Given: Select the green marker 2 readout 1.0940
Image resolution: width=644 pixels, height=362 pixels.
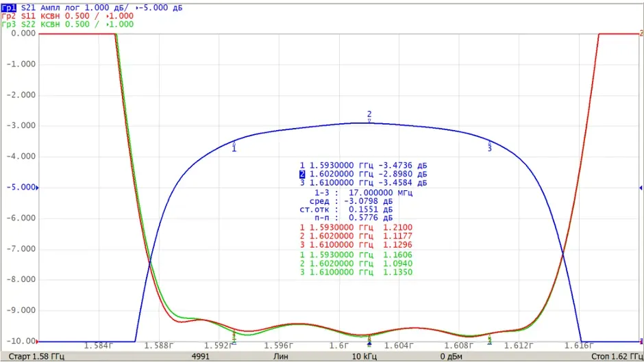Looking at the screenshot, I should [x=397, y=263].
